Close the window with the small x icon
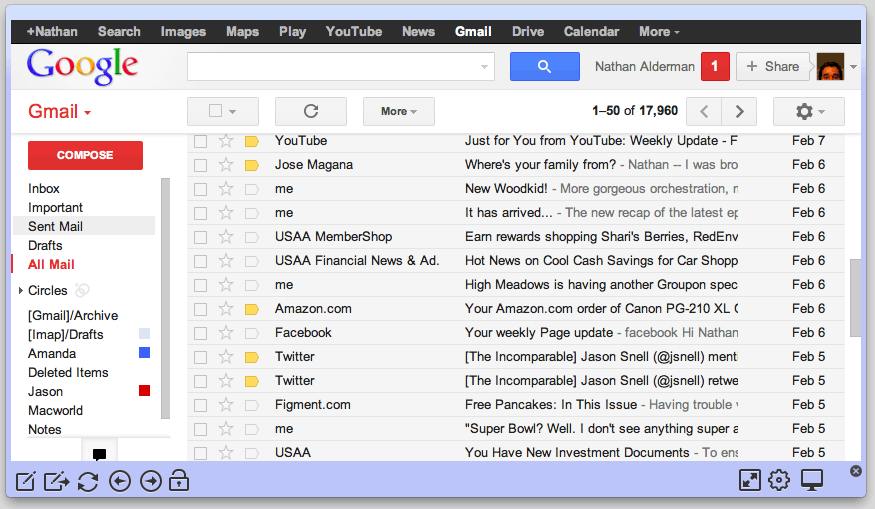The width and height of the screenshot is (875, 509). (855, 471)
